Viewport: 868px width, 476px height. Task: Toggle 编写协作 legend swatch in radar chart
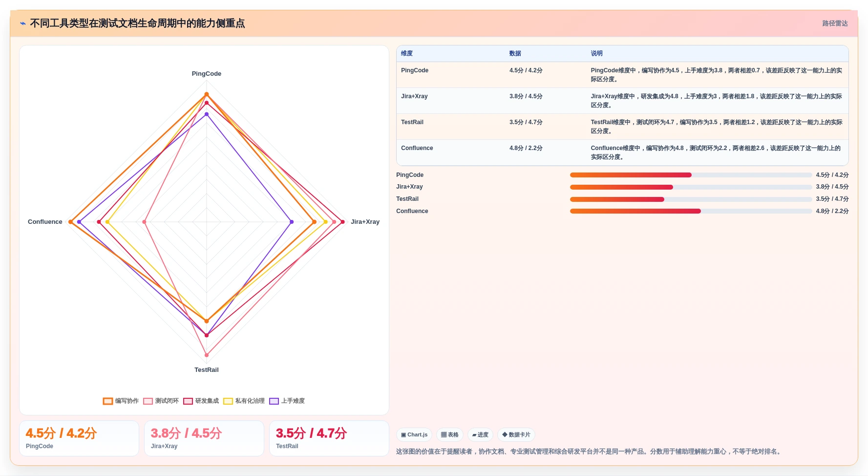(x=108, y=401)
